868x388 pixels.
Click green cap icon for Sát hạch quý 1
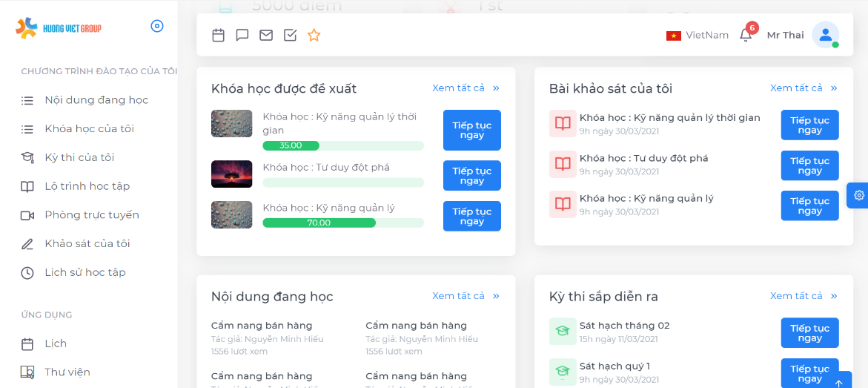click(x=563, y=372)
